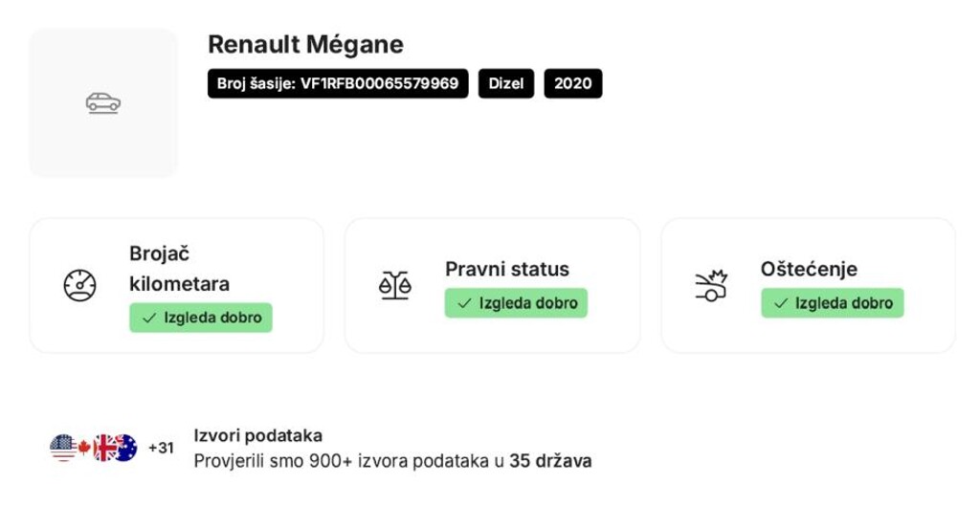This screenshot has height=506, width=980.
Task: Click the Dizel fuel type badge
Action: [506, 84]
